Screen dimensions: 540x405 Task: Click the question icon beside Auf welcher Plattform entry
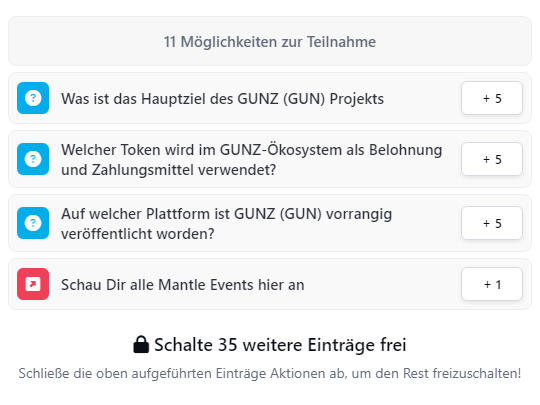(33, 223)
